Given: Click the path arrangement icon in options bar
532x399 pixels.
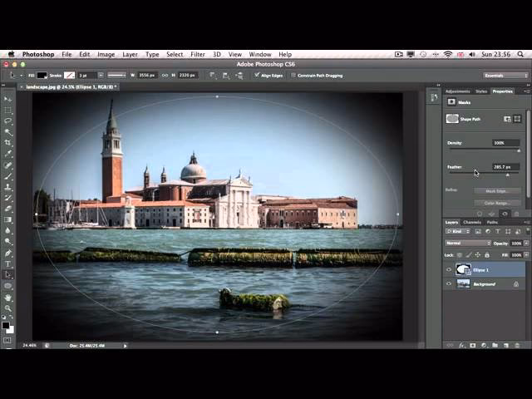Looking at the screenshot, I should click(239, 76).
